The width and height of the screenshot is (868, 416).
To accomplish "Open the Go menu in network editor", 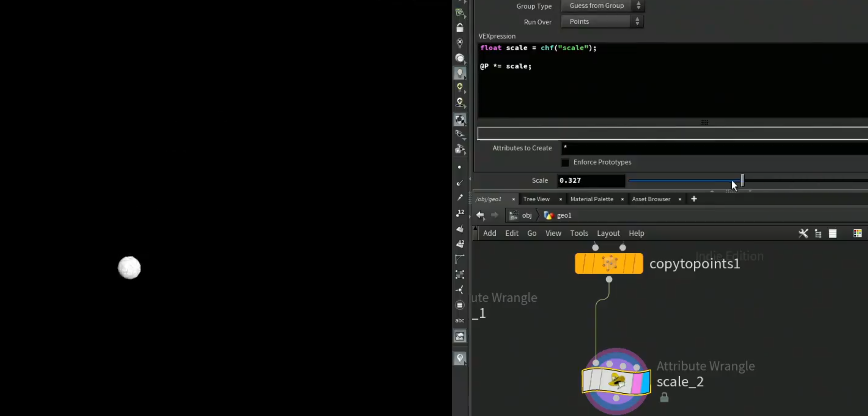I will point(532,234).
